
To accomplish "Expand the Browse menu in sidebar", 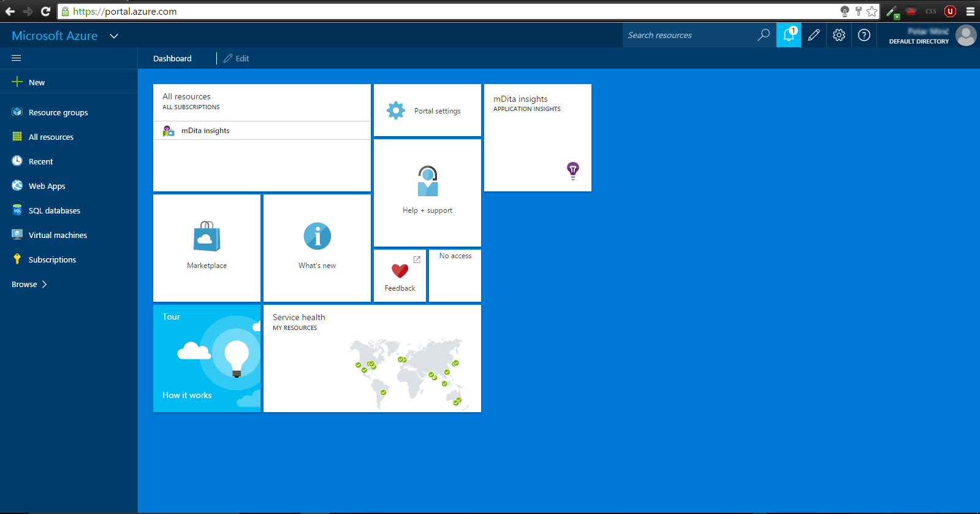I will (29, 285).
